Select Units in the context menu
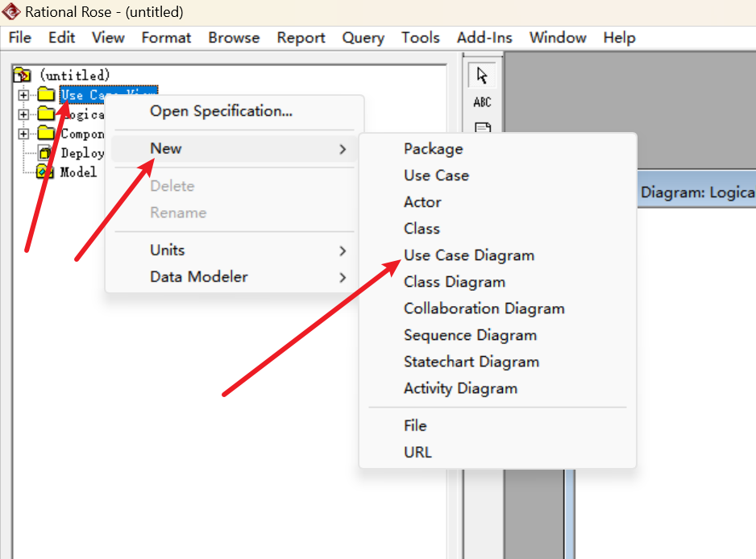 click(x=235, y=251)
